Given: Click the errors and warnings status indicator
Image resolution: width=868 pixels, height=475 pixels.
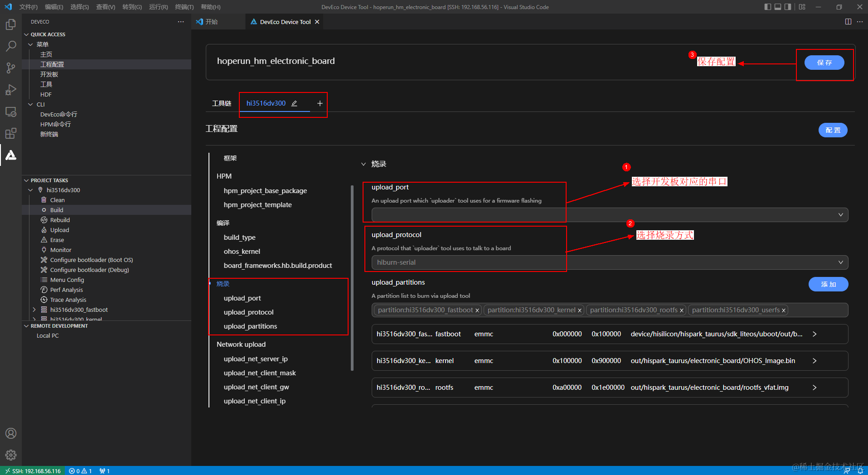Looking at the screenshot, I should point(80,471).
